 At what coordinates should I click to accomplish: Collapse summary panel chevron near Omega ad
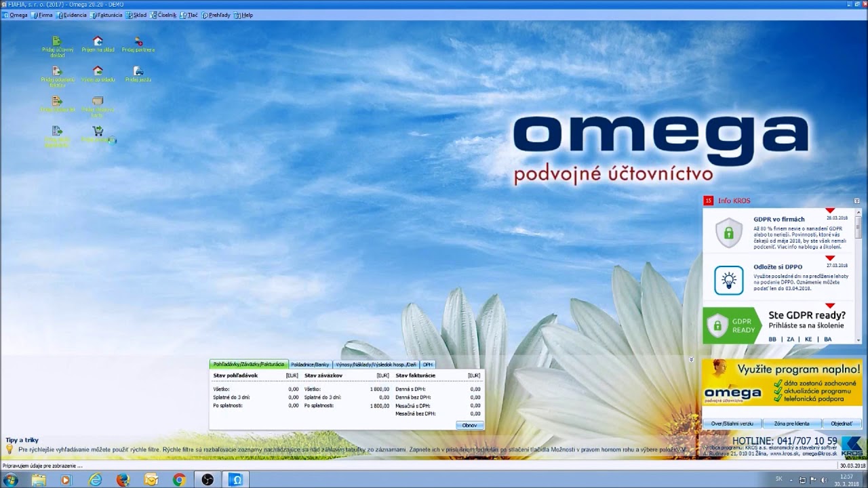[691, 360]
